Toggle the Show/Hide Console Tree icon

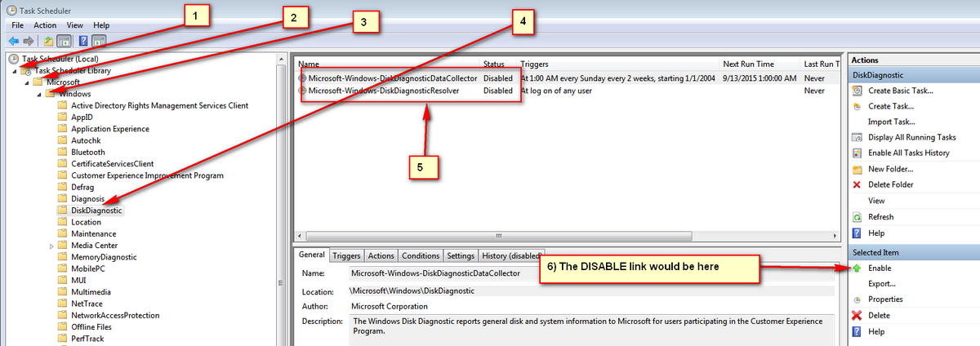[x=64, y=41]
